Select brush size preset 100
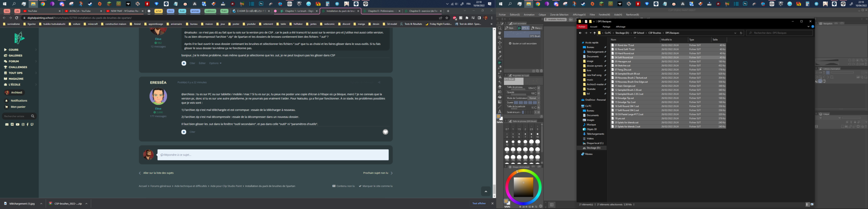868x209 pixels. (x=537, y=150)
